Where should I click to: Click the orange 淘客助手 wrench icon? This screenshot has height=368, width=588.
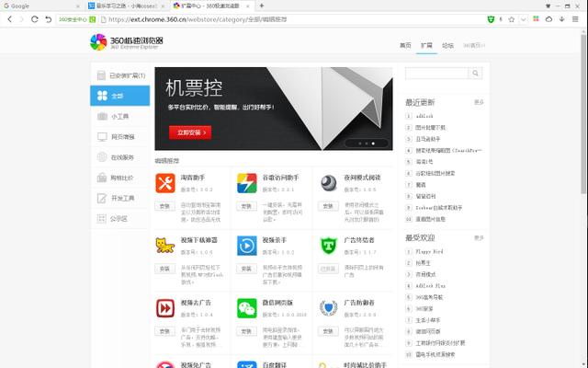tap(165, 183)
